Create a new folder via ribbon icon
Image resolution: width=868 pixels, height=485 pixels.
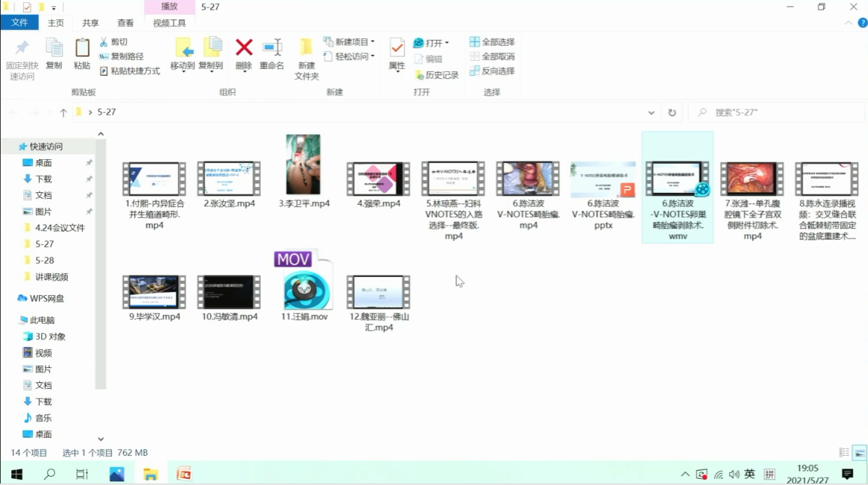[x=306, y=59]
